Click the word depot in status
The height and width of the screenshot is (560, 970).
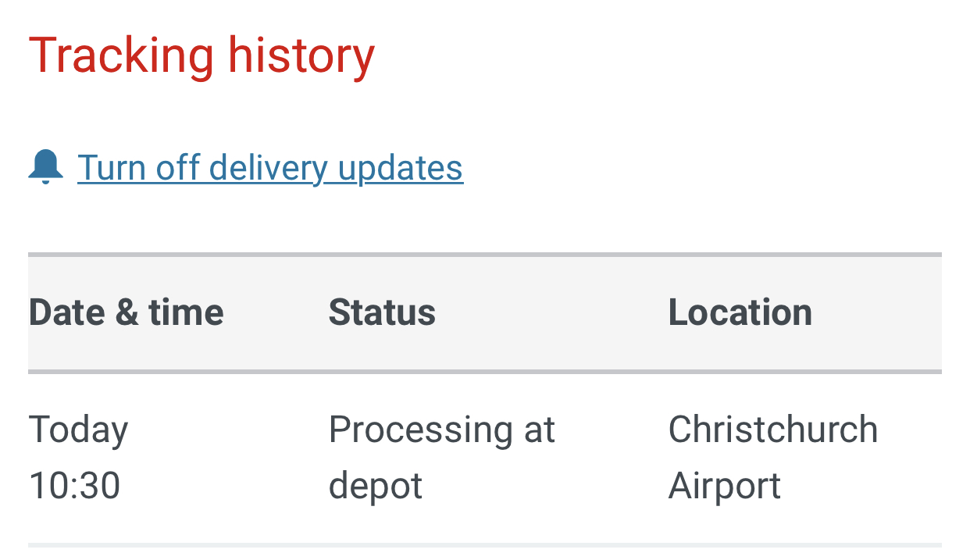click(x=375, y=486)
